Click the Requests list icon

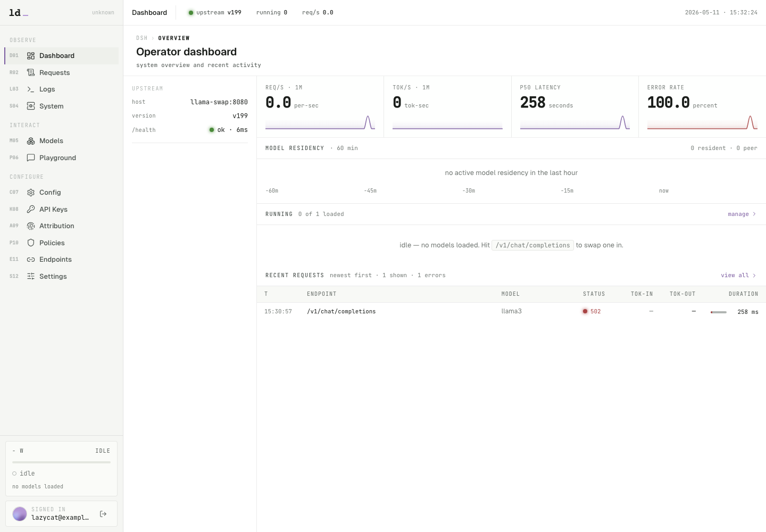tap(31, 72)
